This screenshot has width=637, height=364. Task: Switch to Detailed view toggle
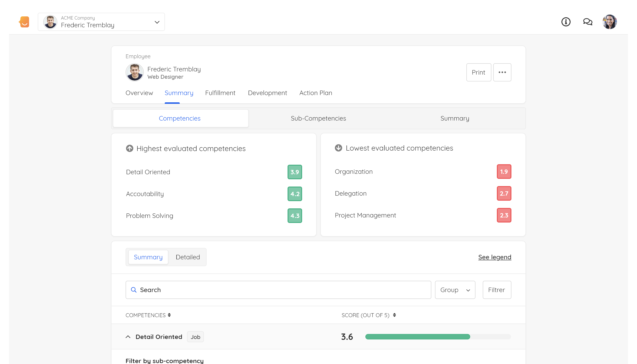[x=187, y=257]
